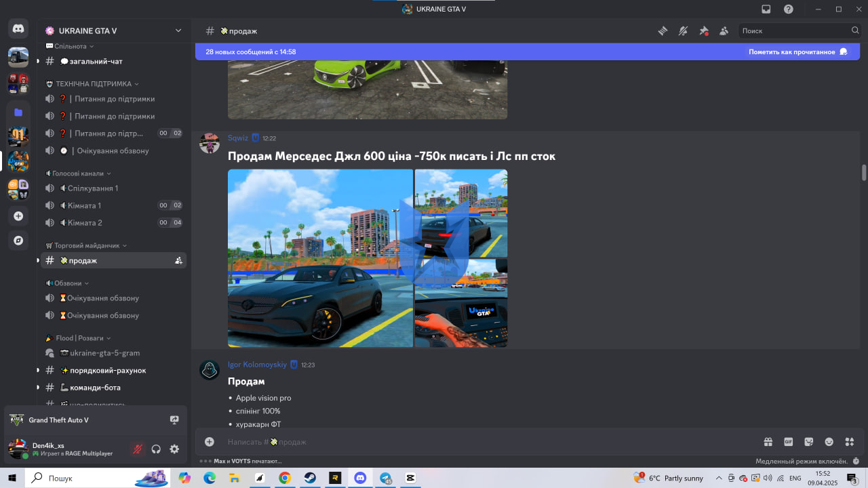This screenshot has width=868, height=488.
Task: Open the Windows Start menu
Action: coord(12,478)
